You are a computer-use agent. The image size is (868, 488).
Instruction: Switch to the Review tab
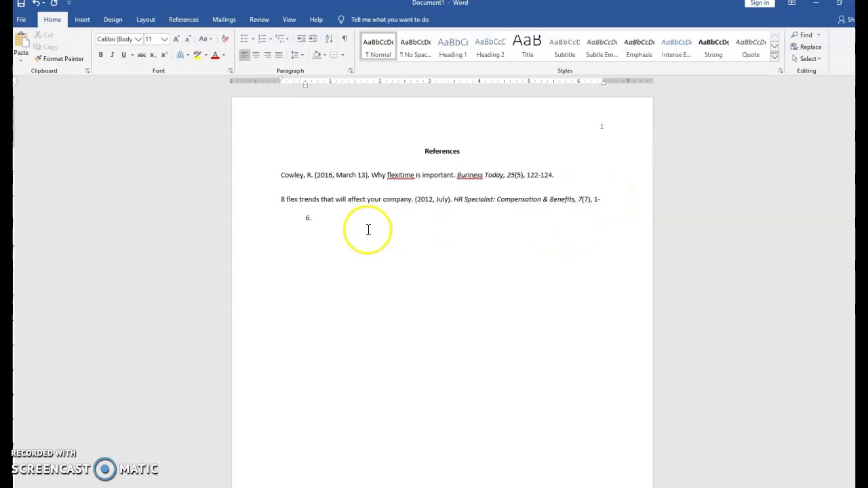coord(259,20)
